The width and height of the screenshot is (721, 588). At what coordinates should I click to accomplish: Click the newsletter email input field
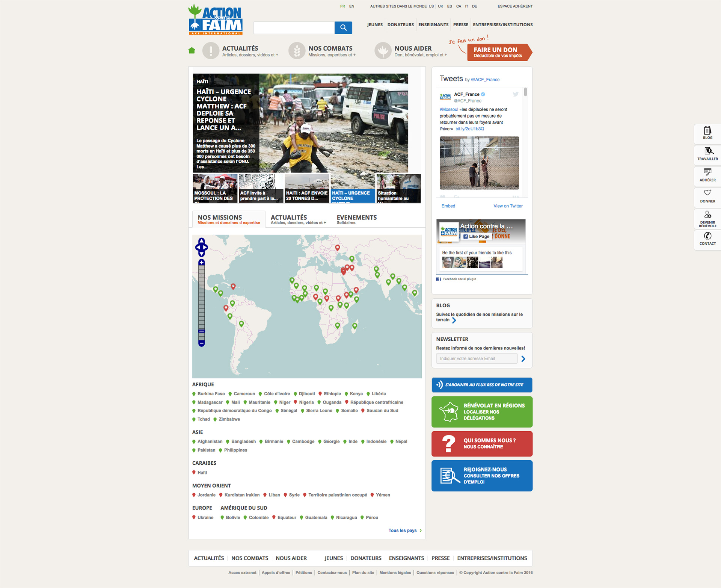tap(476, 358)
